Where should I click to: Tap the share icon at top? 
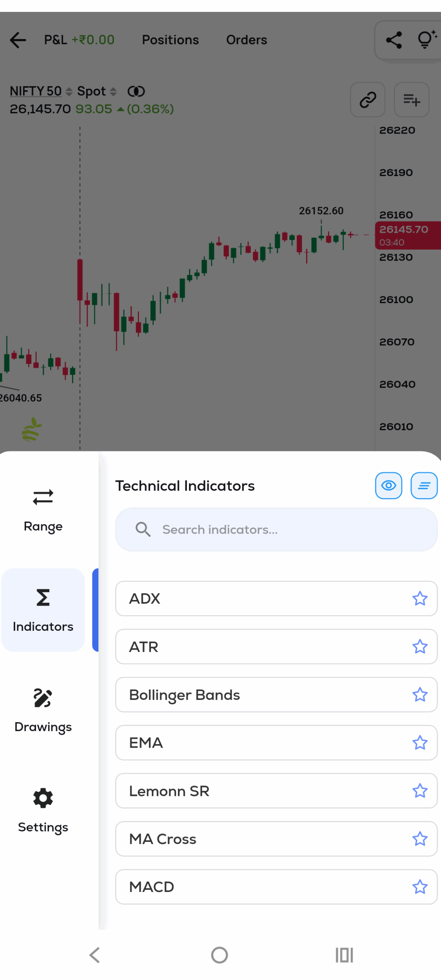click(x=394, y=40)
